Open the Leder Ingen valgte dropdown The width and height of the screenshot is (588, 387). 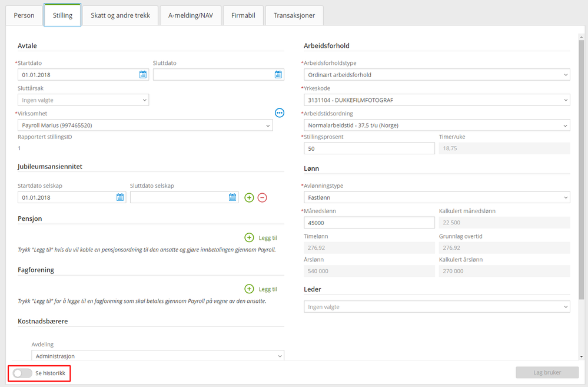[437, 307]
